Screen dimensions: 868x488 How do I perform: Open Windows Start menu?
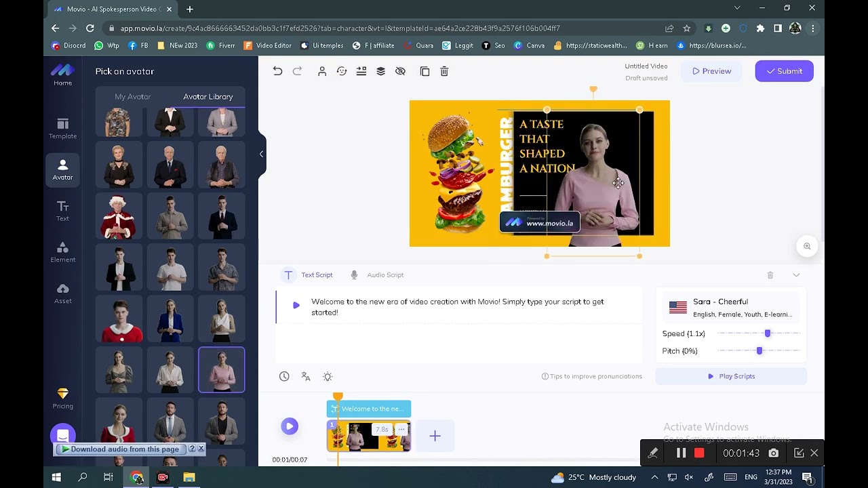pos(56,477)
